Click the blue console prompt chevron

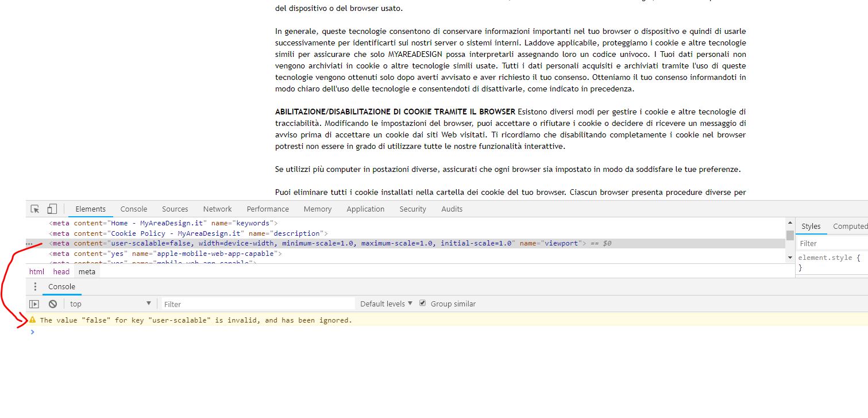[33, 332]
